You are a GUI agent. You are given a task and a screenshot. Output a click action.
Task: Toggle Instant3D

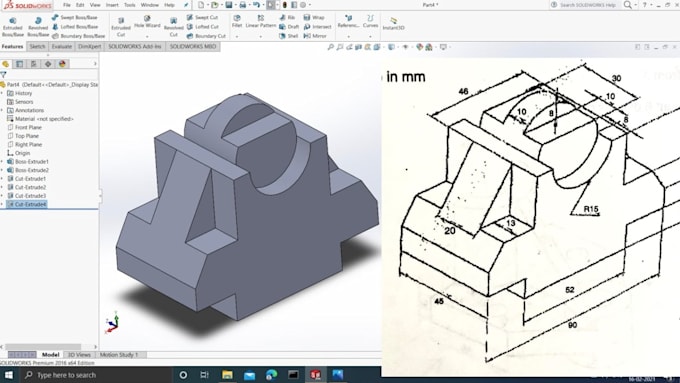pos(393,24)
